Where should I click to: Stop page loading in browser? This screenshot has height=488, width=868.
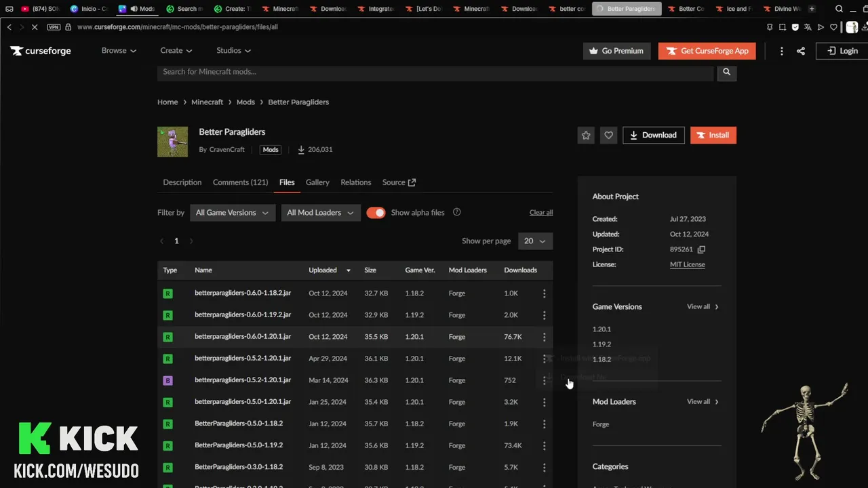click(x=34, y=27)
